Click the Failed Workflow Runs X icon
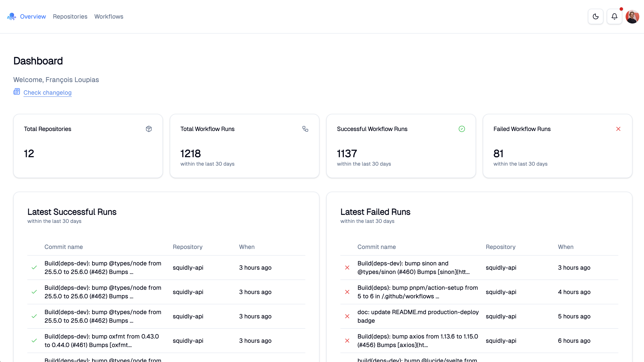The width and height of the screenshot is (644, 362). [x=618, y=129]
